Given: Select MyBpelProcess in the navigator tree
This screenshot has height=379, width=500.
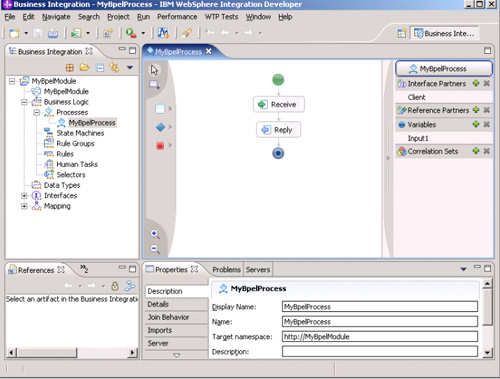Looking at the screenshot, I should (x=92, y=123).
